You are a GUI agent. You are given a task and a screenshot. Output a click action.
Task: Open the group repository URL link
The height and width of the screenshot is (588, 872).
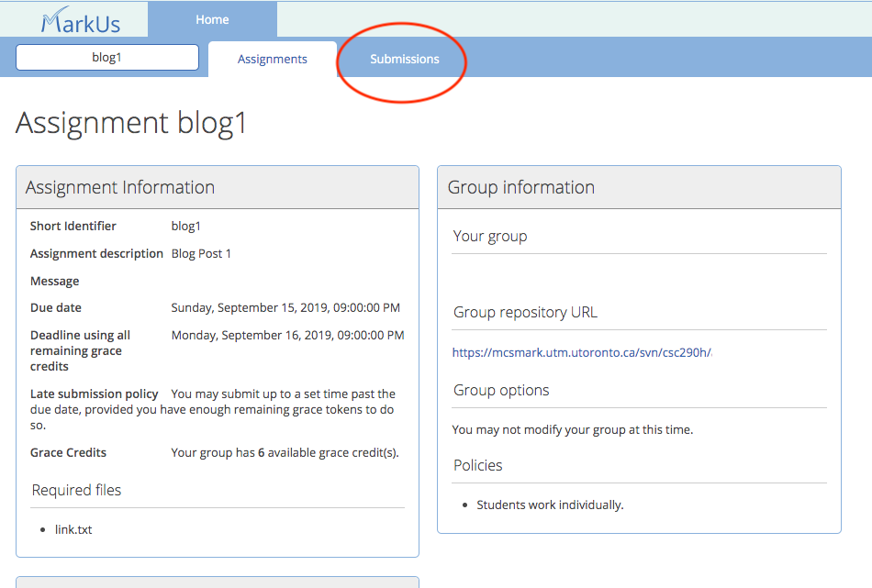582,352
